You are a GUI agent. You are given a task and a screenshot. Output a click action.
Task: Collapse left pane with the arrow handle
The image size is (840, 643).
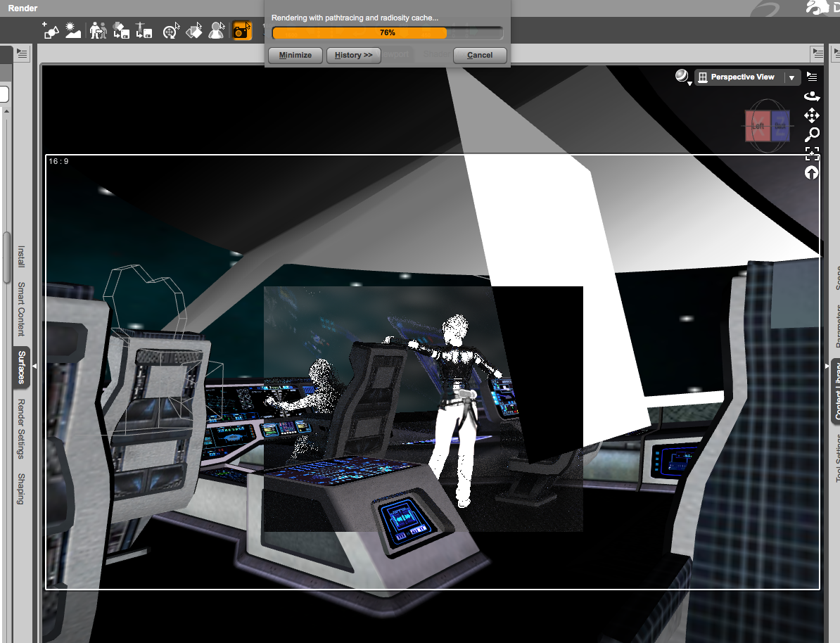pos(34,367)
